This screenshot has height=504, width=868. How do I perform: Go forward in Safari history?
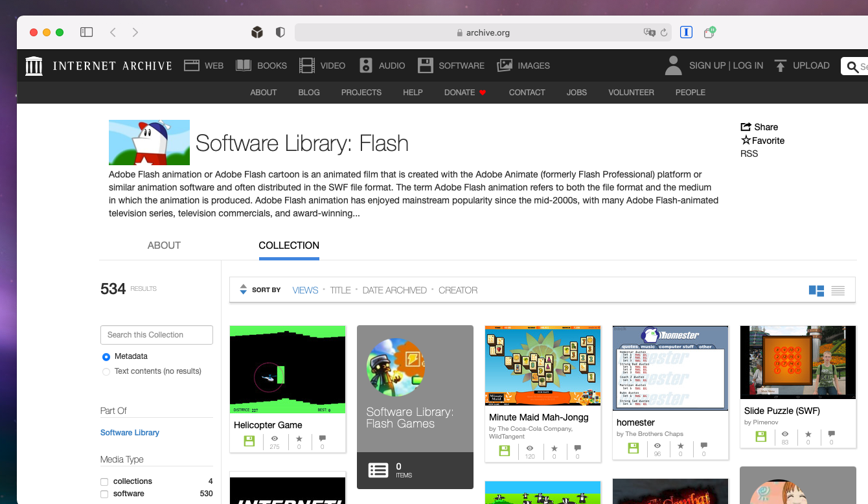click(135, 32)
